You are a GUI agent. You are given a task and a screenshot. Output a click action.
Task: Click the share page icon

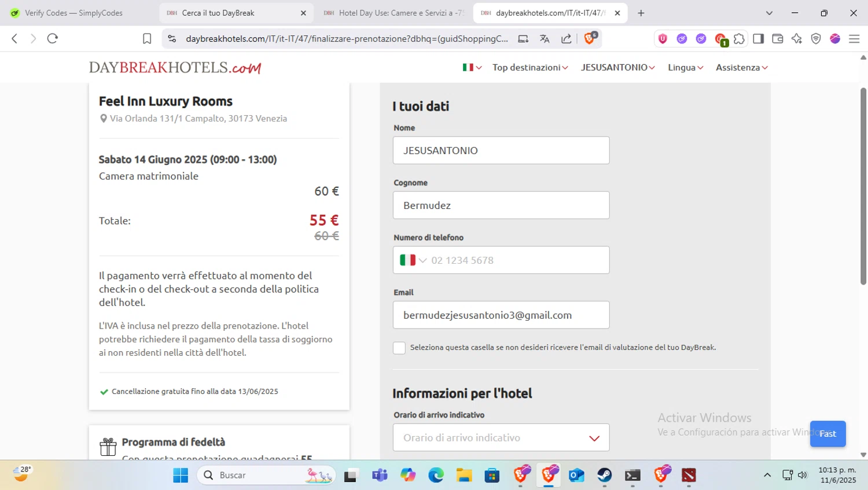tap(567, 39)
